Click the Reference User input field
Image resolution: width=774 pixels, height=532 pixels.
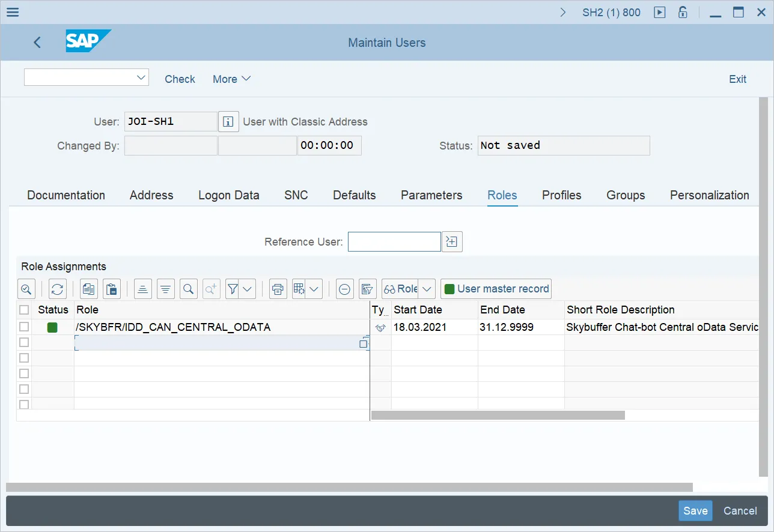click(x=394, y=242)
